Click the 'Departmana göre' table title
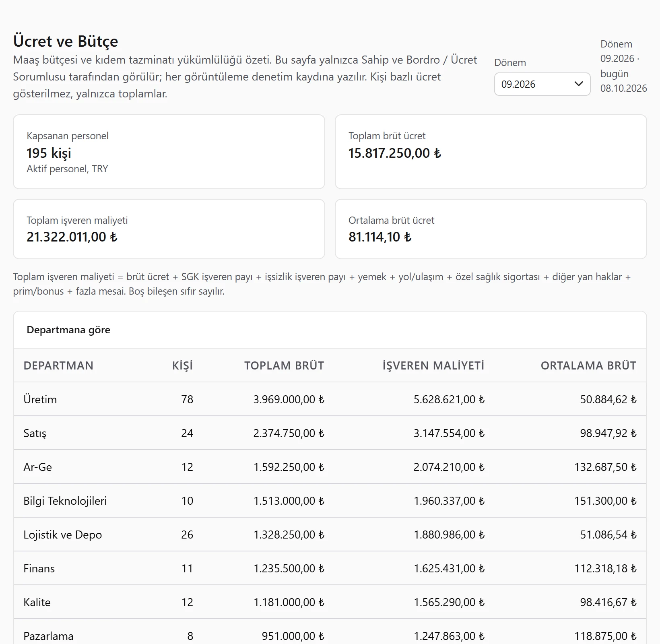660x644 pixels. 68,330
